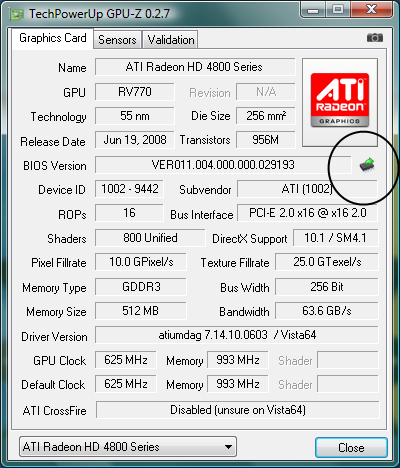Viewport: 400px width, 468px height.
Task: Open the Validation tab
Action: click(x=171, y=40)
